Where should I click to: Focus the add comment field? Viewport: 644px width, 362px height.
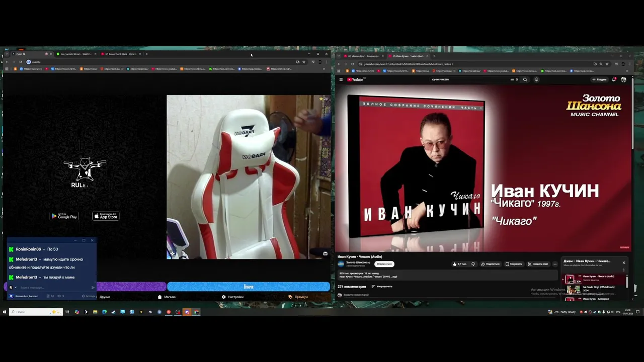point(448,295)
